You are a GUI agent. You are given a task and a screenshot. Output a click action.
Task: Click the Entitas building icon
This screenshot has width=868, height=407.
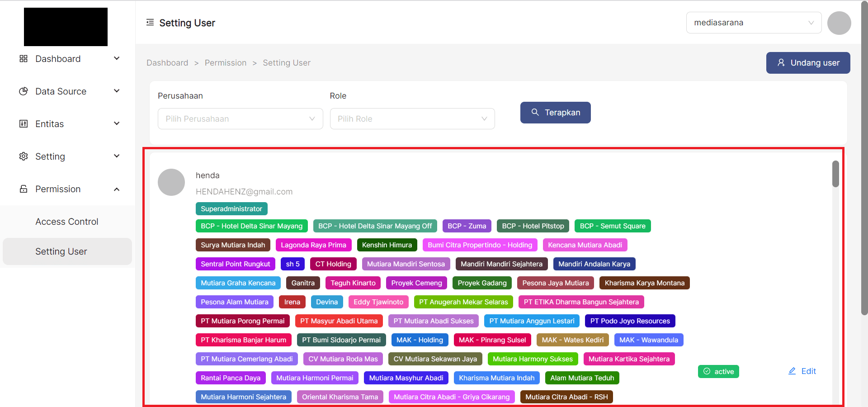tap(24, 124)
